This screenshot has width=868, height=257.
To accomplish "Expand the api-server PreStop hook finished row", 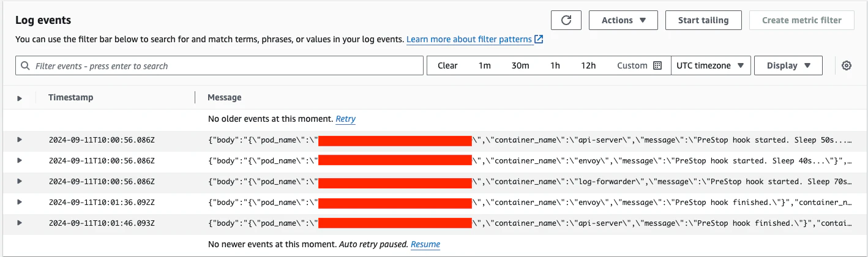I will [x=20, y=223].
